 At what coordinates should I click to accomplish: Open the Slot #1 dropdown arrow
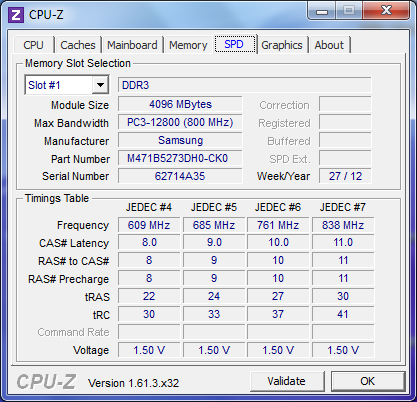(x=100, y=85)
